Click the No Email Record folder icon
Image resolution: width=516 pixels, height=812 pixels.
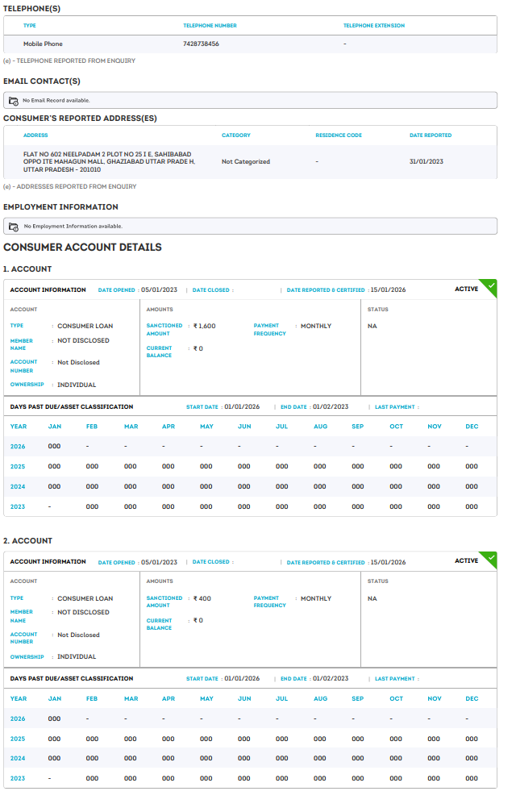click(x=13, y=101)
